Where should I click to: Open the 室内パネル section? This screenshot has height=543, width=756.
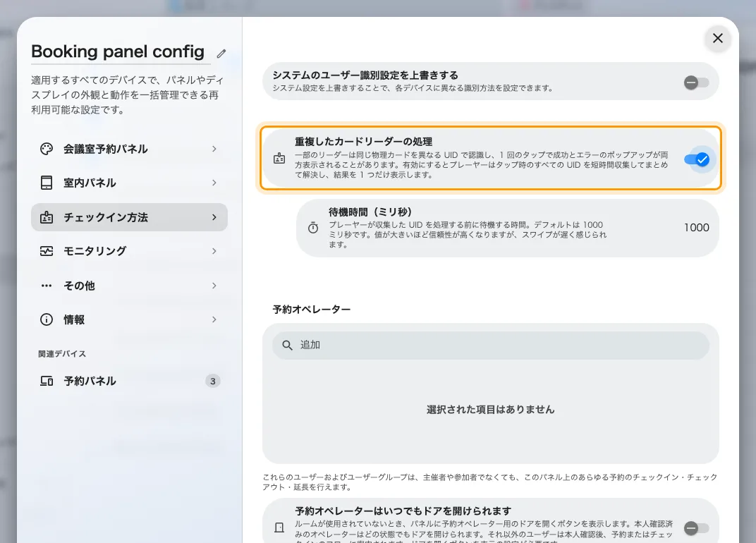pyautogui.click(x=129, y=183)
